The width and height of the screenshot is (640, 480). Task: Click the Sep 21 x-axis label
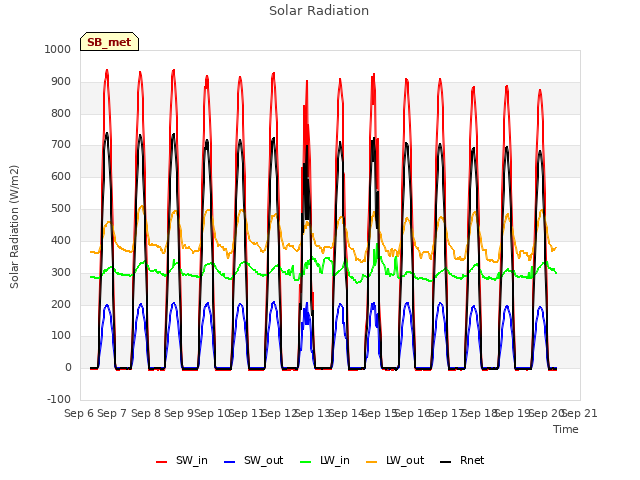(580, 413)
